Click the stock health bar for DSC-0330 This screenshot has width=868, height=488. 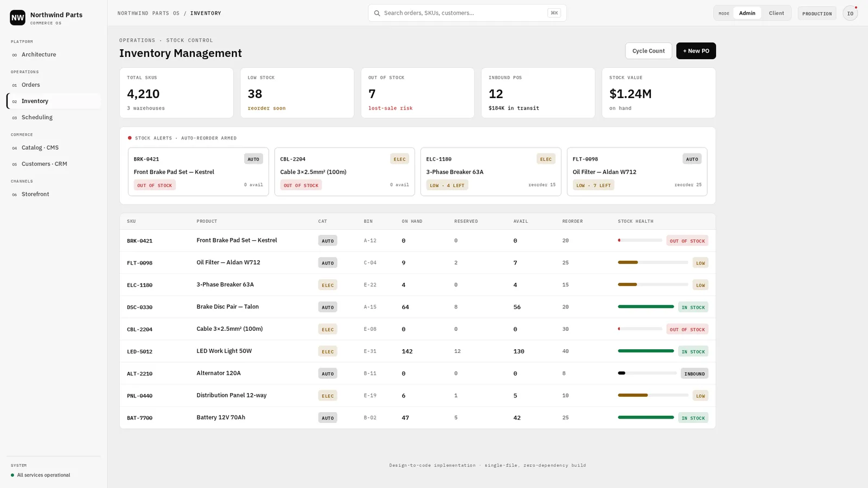(x=646, y=307)
